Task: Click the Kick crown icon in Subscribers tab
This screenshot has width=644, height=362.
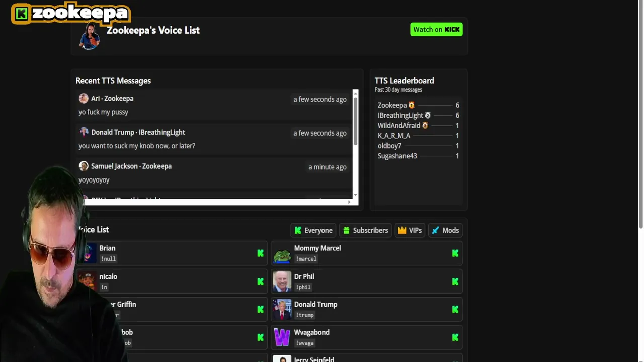Action: point(346,230)
